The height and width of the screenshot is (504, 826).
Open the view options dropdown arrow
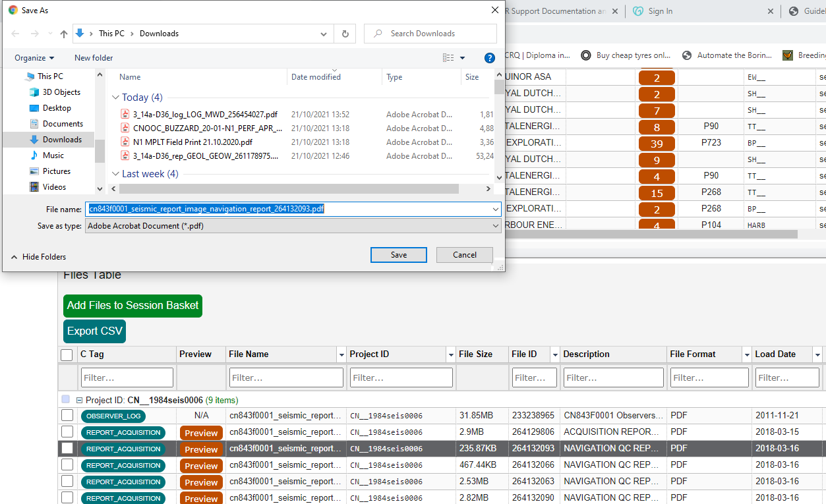(x=462, y=58)
